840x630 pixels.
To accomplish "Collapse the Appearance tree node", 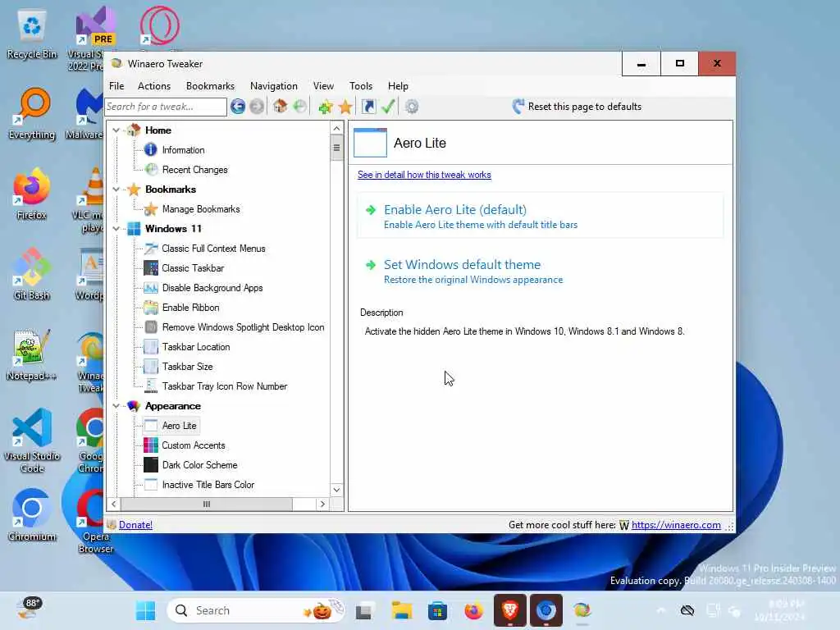I will point(116,406).
